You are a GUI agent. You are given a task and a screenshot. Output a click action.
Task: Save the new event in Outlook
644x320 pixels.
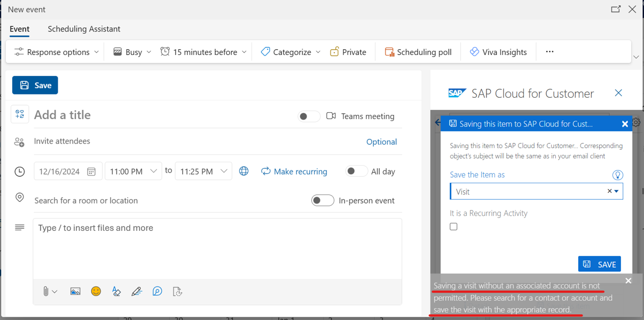(35, 85)
